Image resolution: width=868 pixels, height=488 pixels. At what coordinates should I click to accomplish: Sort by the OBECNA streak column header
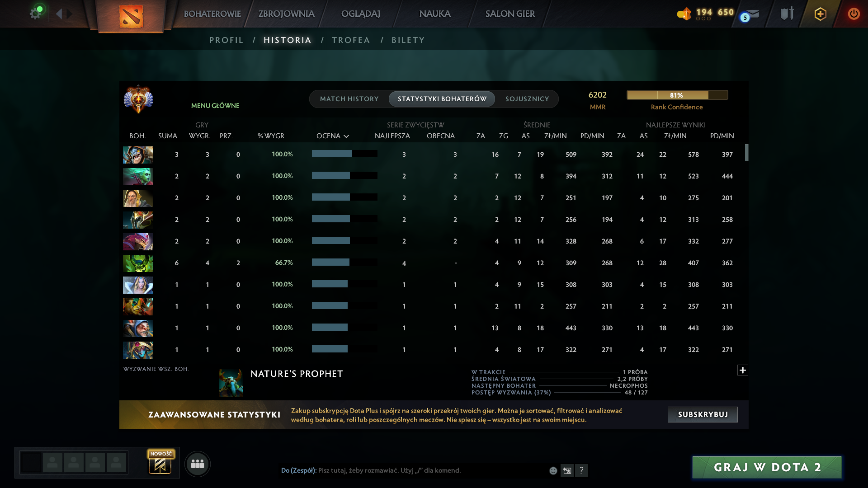click(441, 136)
